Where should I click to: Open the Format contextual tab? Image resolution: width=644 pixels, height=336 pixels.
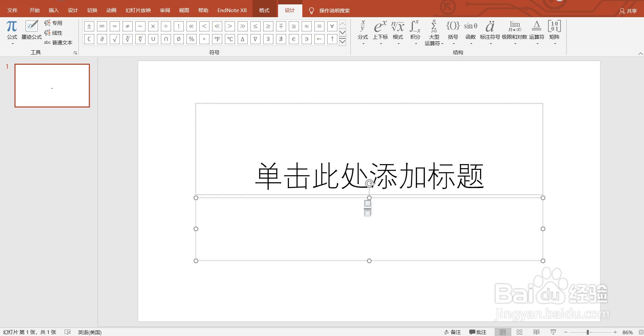[264, 10]
